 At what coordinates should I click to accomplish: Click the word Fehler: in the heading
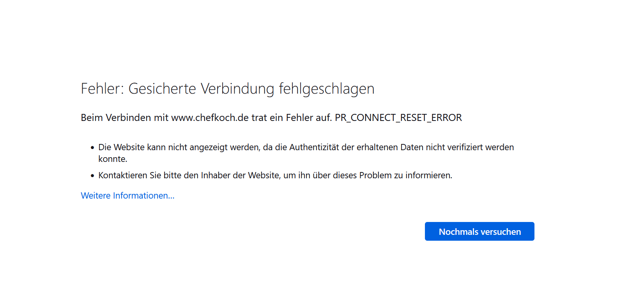(102, 89)
